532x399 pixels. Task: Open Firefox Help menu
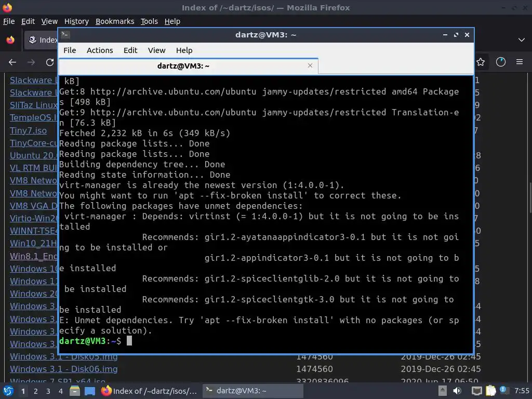172,21
